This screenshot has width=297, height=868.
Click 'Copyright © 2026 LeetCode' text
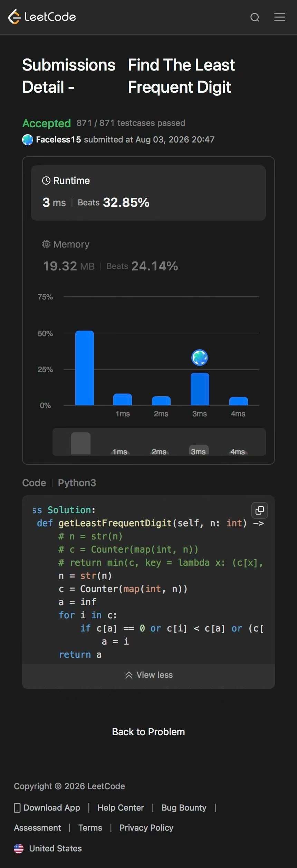coord(69,786)
